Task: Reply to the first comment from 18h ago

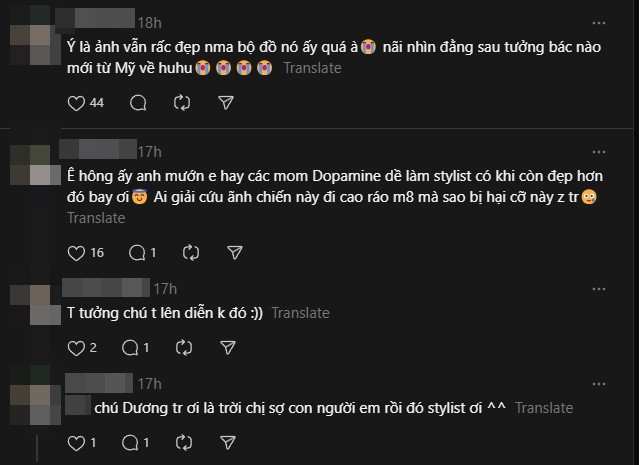Action: coord(138,102)
